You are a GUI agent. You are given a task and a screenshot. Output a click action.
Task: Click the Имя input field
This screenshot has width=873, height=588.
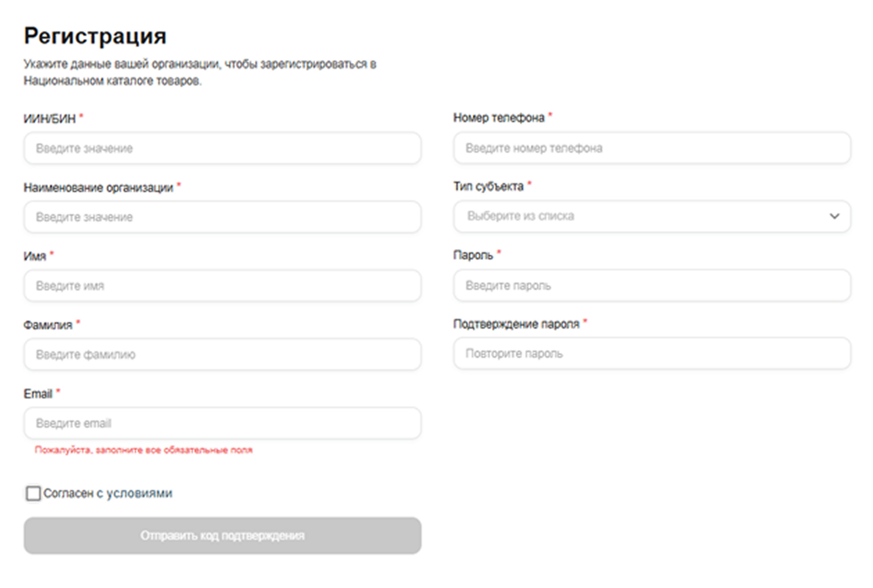(x=222, y=286)
